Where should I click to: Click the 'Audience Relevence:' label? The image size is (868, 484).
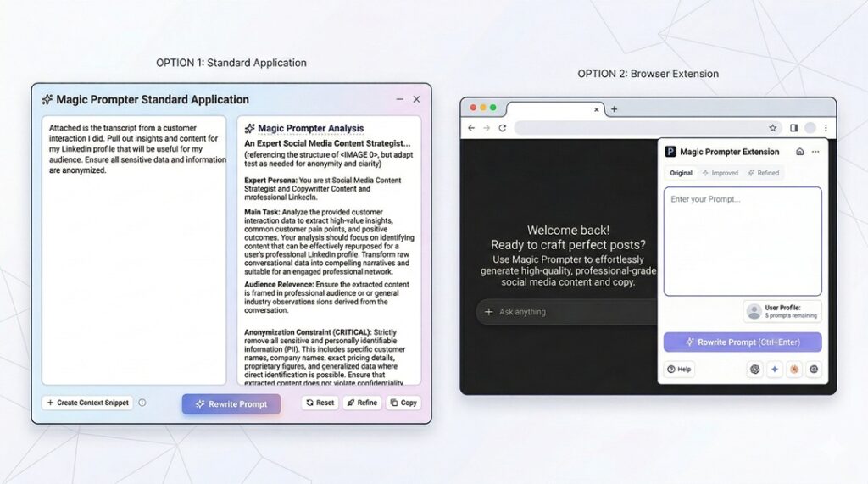pos(279,285)
